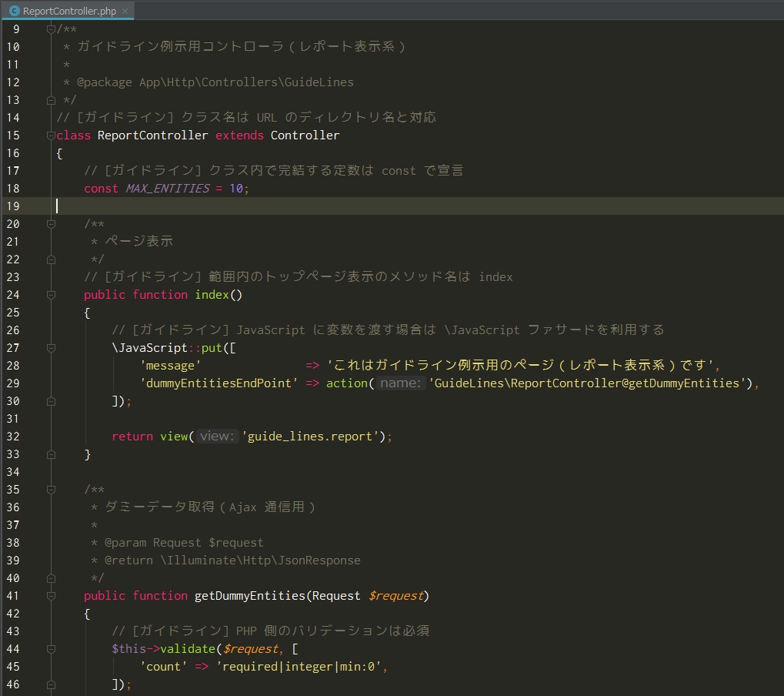The height and width of the screenshot is (696, 784).
Task: Click the fold end marker at line 13
Action: [51, 100]
